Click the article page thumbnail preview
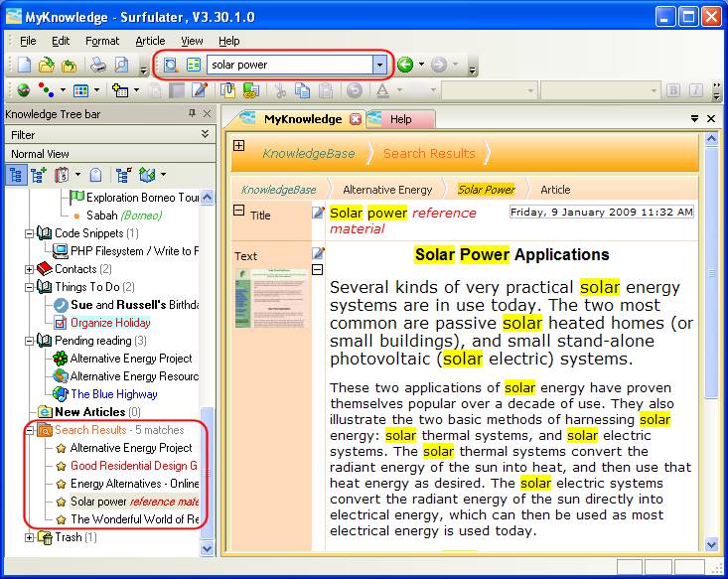This screenshot has width=728, height=579. (x=271, y=299)
